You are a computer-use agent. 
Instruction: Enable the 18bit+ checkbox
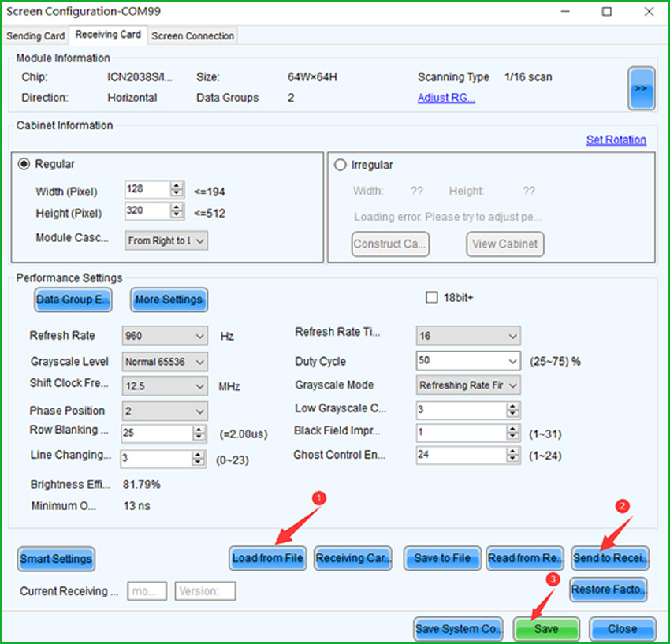[431, 297]
